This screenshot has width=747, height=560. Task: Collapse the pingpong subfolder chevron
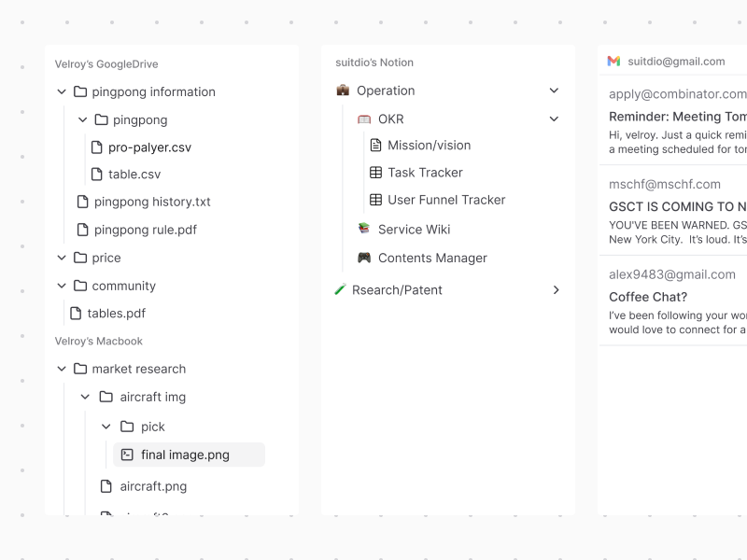pos(83,119)
